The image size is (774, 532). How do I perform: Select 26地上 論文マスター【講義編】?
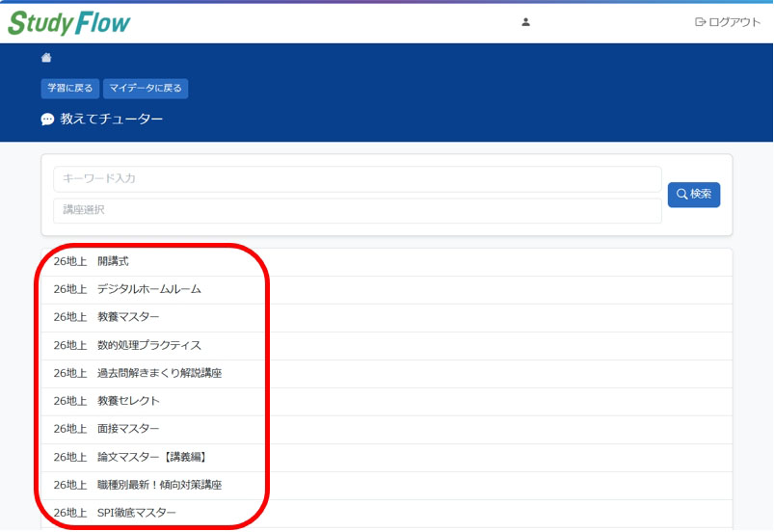[130, 457]
